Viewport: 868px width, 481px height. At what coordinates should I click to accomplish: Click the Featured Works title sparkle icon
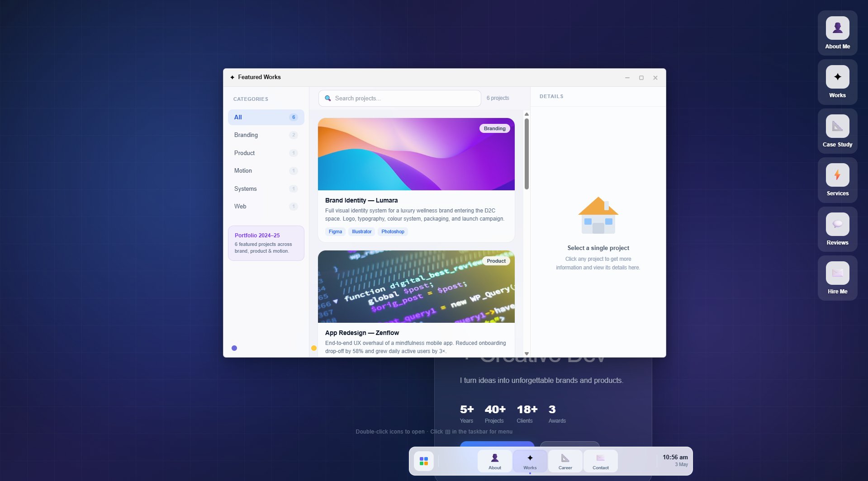(x=232, y=77)
